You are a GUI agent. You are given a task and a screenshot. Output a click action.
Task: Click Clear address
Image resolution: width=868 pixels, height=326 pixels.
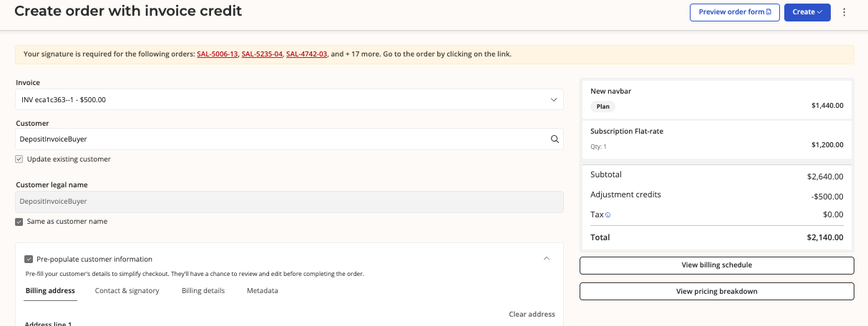[x=532, y=314]
